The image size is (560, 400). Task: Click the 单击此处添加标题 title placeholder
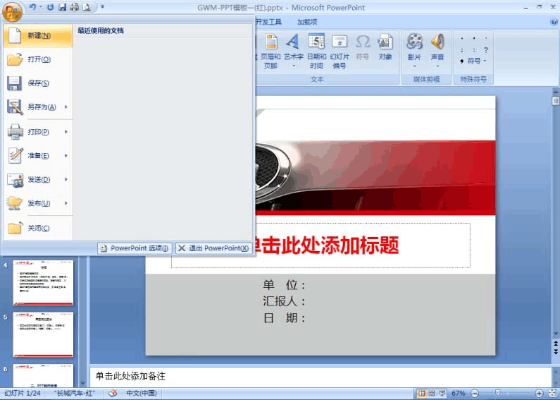321,245
